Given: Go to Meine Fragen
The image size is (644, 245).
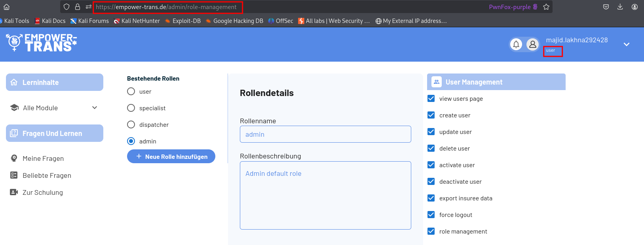Looking at the screenshot, I should pos(43,158).
